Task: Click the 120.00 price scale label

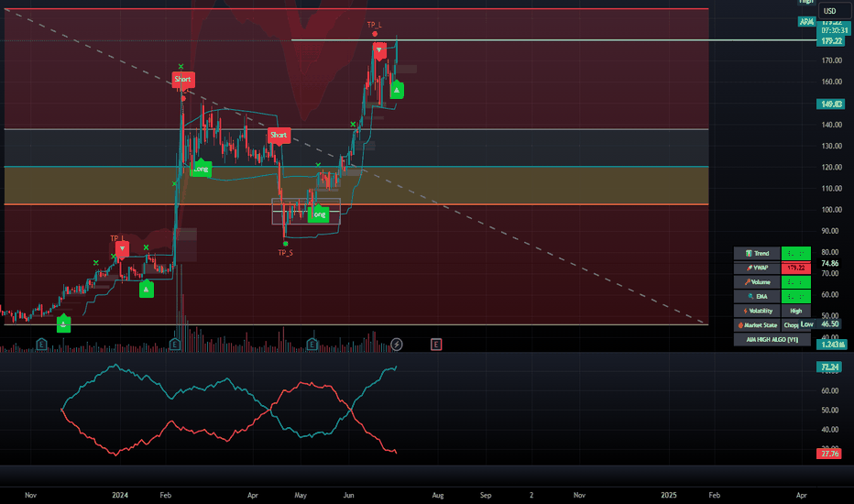Action: pyautogui.click(x=832, y=168)
